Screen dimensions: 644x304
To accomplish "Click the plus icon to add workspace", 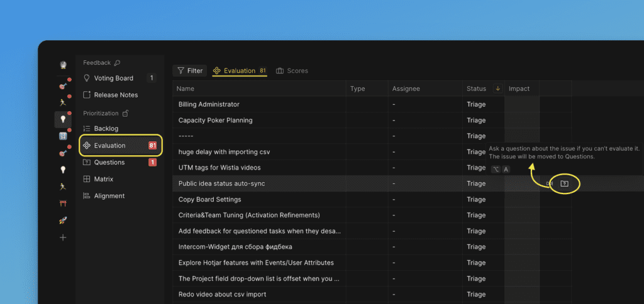I will 63,237.
